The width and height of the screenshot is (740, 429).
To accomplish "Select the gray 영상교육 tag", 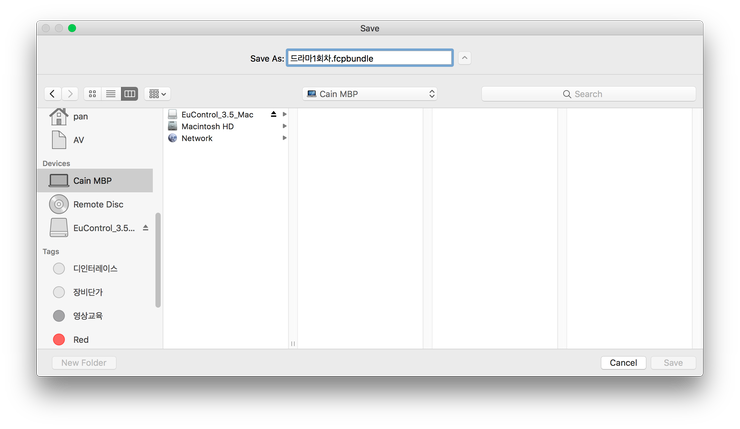I will [x=94, y=316].
